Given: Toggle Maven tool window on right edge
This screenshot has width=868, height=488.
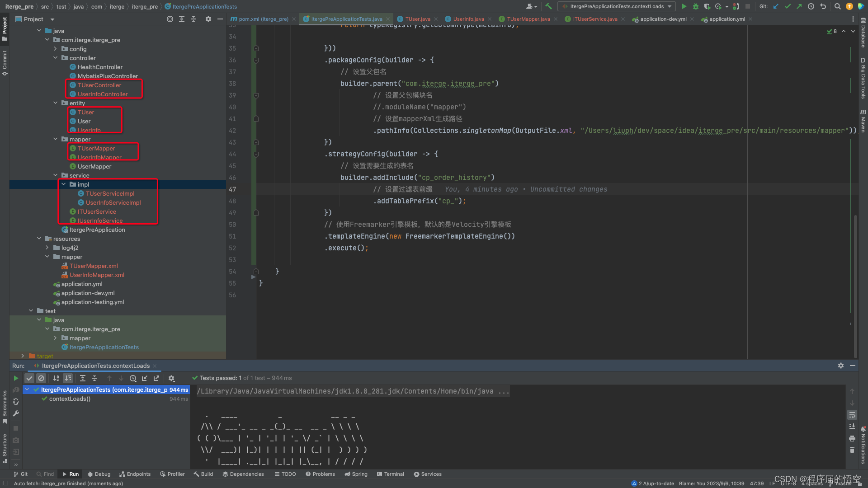Looking at the screenshot, I should click(x=863, y=121).
